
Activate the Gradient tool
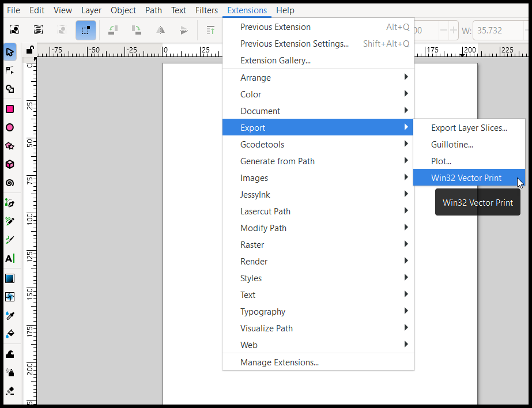pos(10,278)
